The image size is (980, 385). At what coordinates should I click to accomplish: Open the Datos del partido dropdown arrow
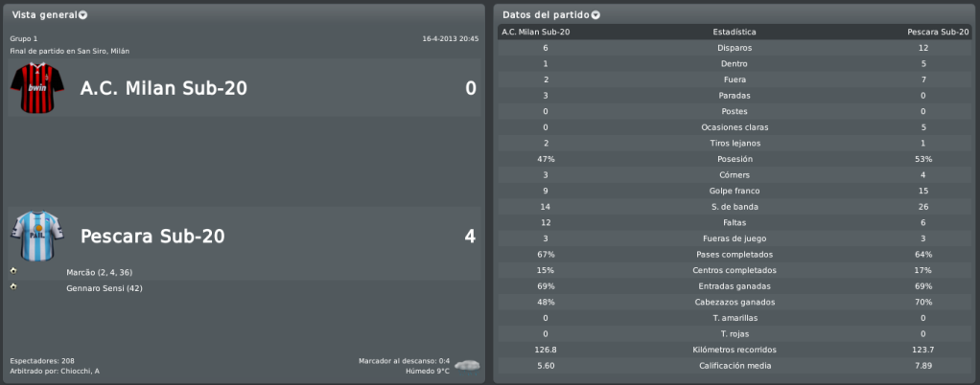tap(595, 15)
